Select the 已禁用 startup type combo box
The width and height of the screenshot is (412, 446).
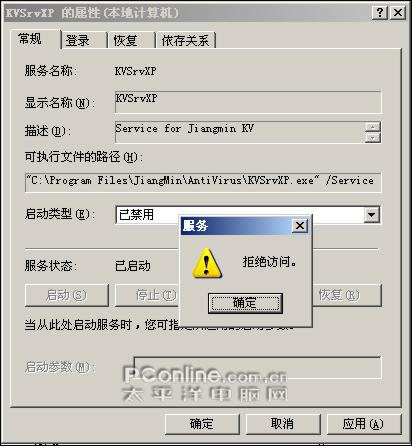248,215
